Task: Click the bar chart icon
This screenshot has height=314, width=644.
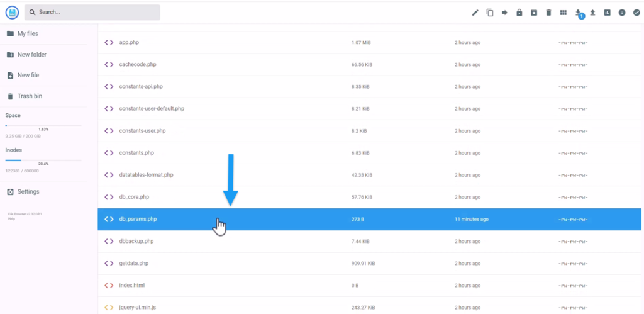Action: pyautogui.click(x=607, y=13)
